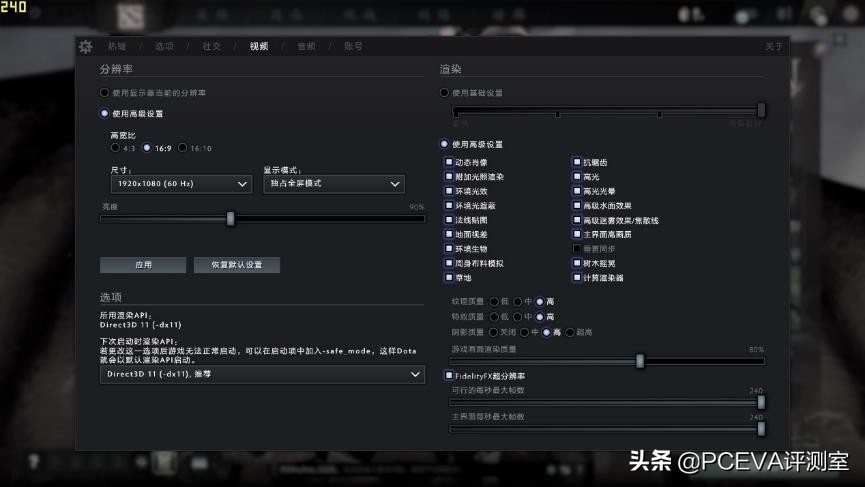This screenshot has width=865, height=487.
Task: Click the 主界面每秒最大帧数 slider handle
Action: click(x=761, y=429)
